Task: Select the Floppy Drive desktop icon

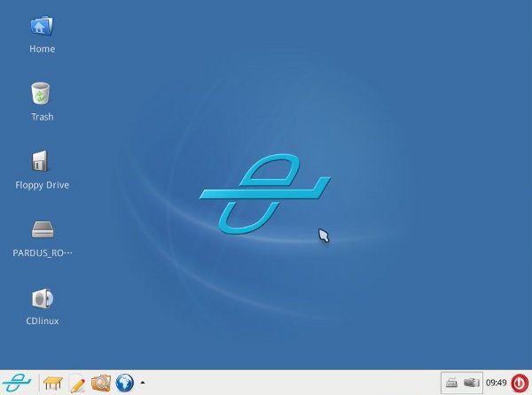Action: (40, 161)
